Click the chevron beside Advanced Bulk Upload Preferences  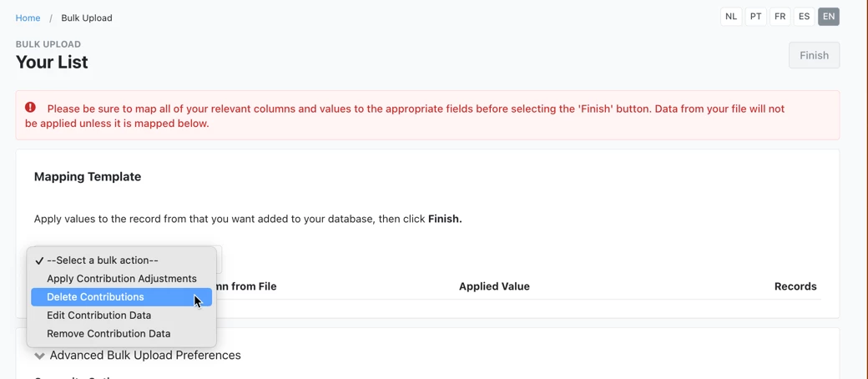[39, 355]
